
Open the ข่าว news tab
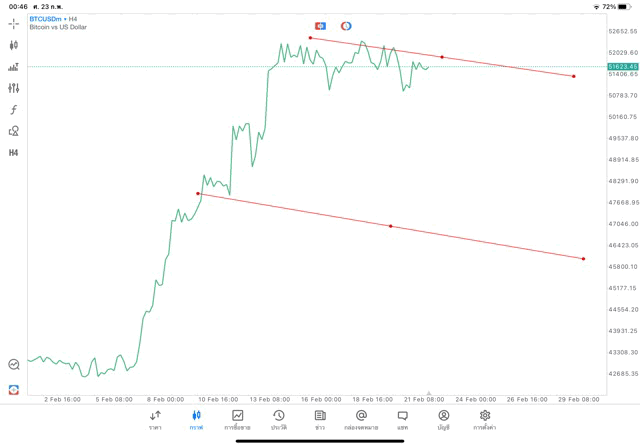[320, 419]
